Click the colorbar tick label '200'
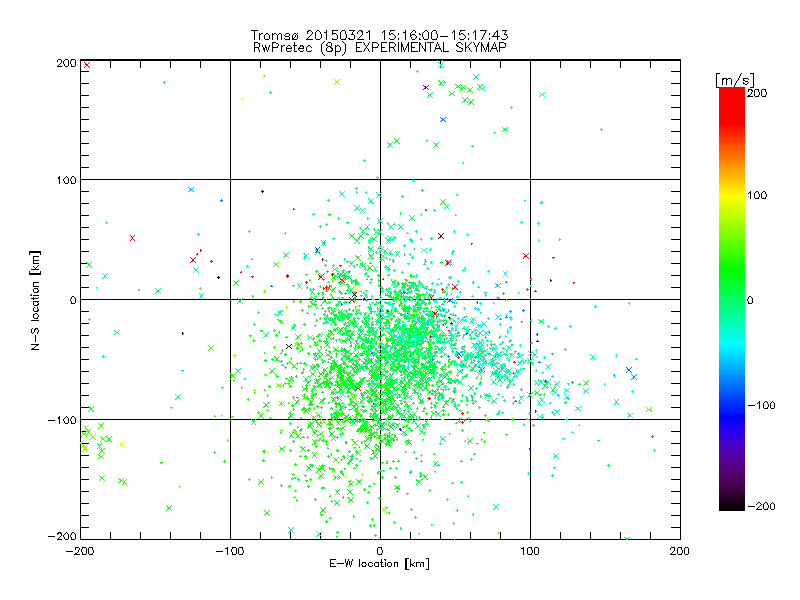The height and width of the screenshot is (600, 800). click(x=757, y=93)
